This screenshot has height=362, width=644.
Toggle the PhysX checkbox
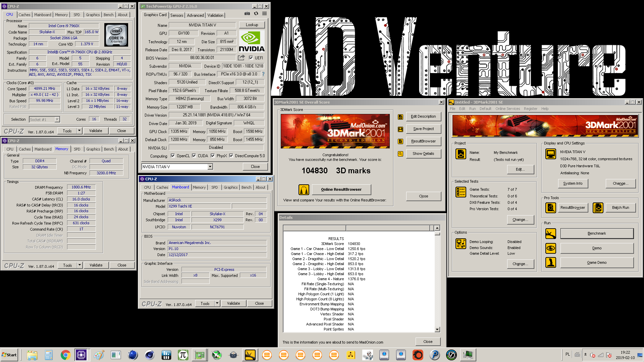coord(213,156)
